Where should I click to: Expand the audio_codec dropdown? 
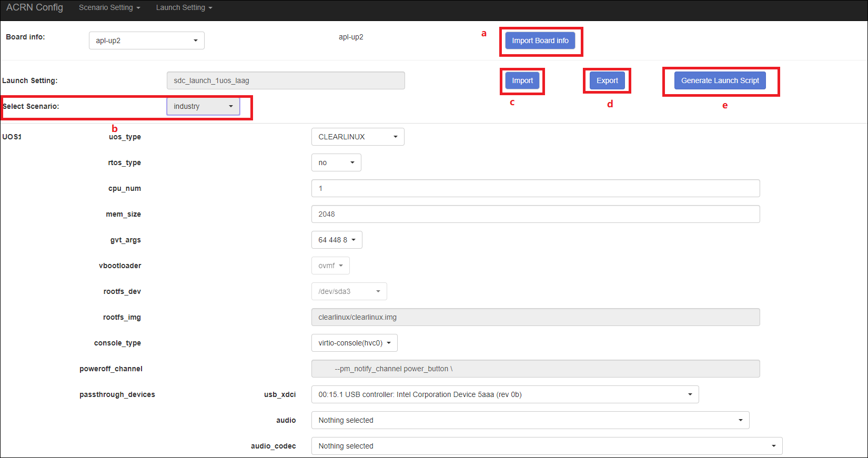coord(547,446)
